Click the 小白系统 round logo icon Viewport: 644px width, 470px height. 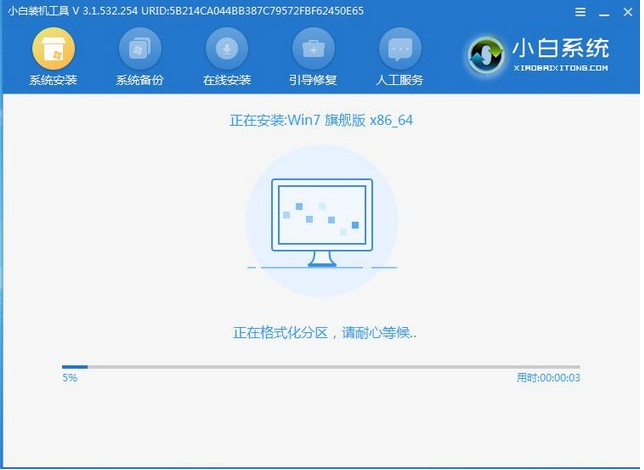coord(488,56)
